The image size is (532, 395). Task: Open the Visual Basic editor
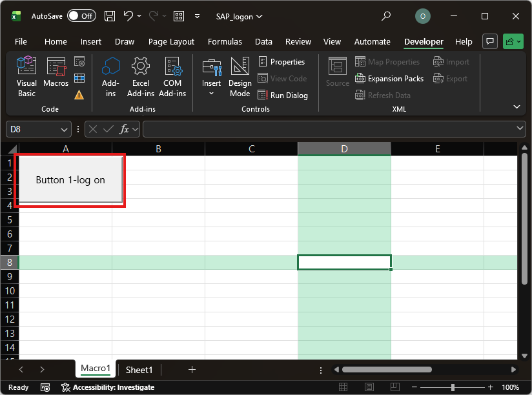(x=26, y=76)
